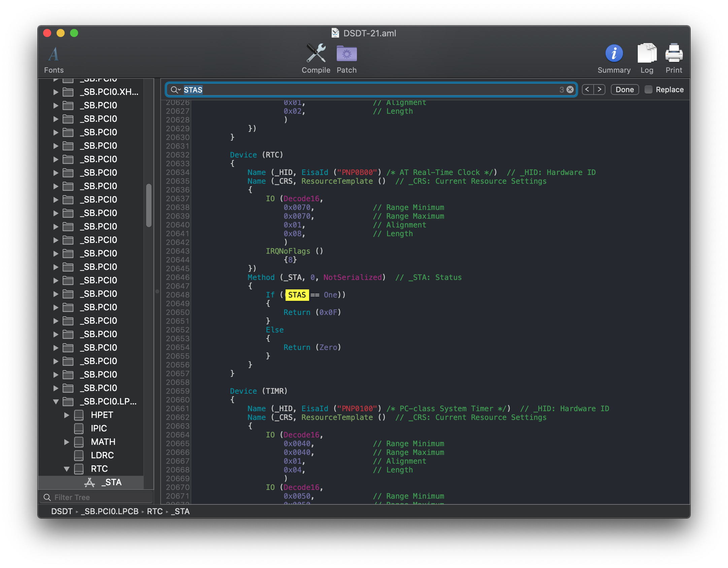Expand the MATH device node

pyautogui.click(x=66, y=442)
